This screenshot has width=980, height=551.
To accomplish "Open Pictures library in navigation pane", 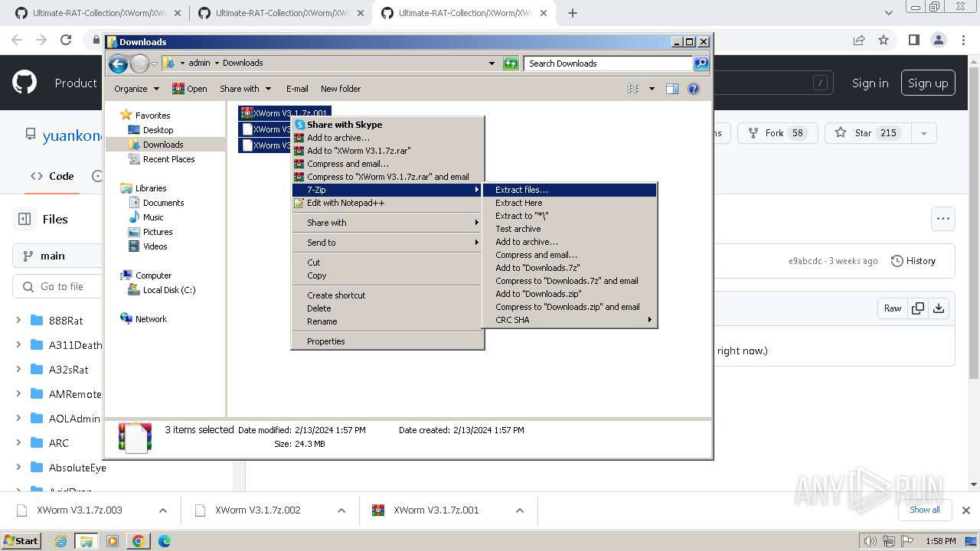I will 158,232.
